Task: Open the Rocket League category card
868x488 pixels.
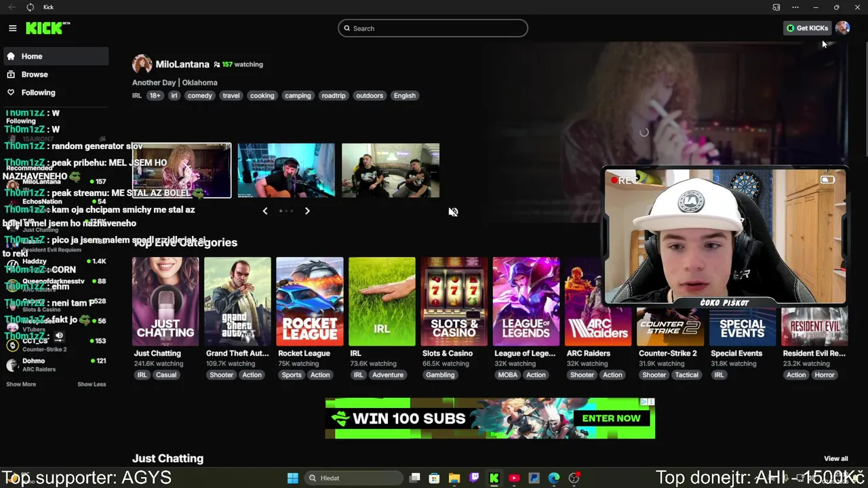Action: pos(310,301)
